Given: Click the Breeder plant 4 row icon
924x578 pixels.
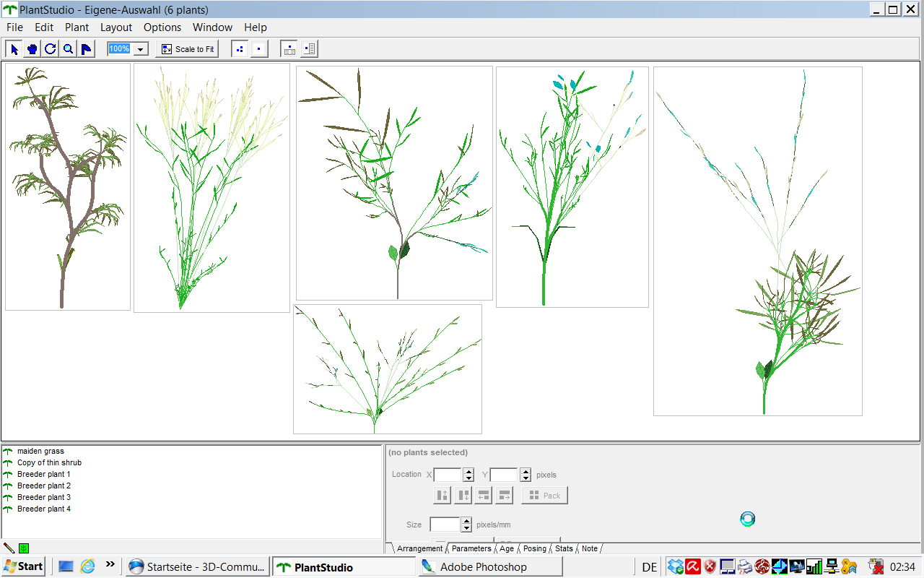Looking at the screenshot, I should (8, 509).
